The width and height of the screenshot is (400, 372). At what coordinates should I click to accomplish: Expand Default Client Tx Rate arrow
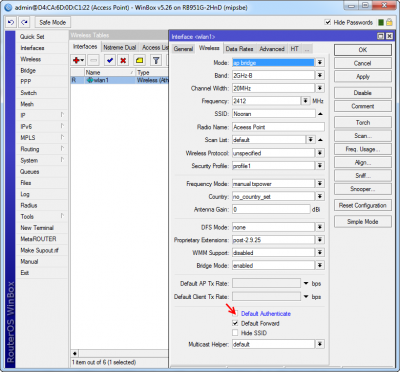[x=306, y=297]
